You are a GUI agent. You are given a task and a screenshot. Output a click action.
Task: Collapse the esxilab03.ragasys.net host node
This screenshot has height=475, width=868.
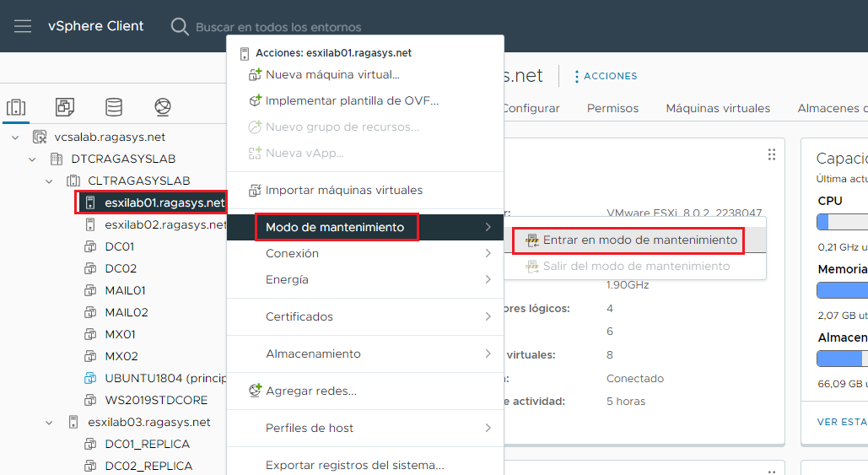point(49,423)
